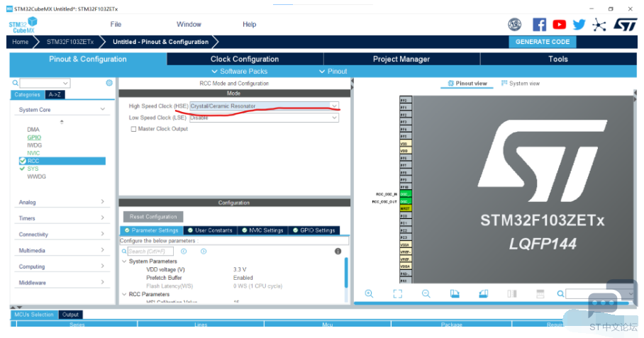Open the peripheral list settings gear
This screenshot has width=644, height=338.
[x=109, y=83]
